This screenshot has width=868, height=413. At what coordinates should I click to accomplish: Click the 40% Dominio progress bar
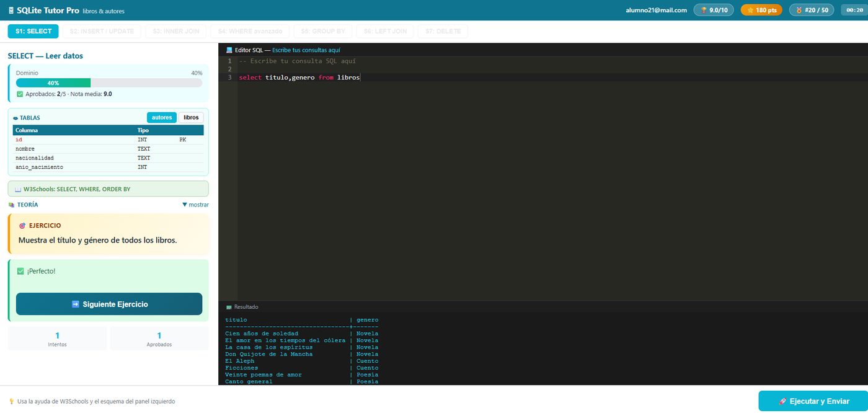click(x=109, y=82)
